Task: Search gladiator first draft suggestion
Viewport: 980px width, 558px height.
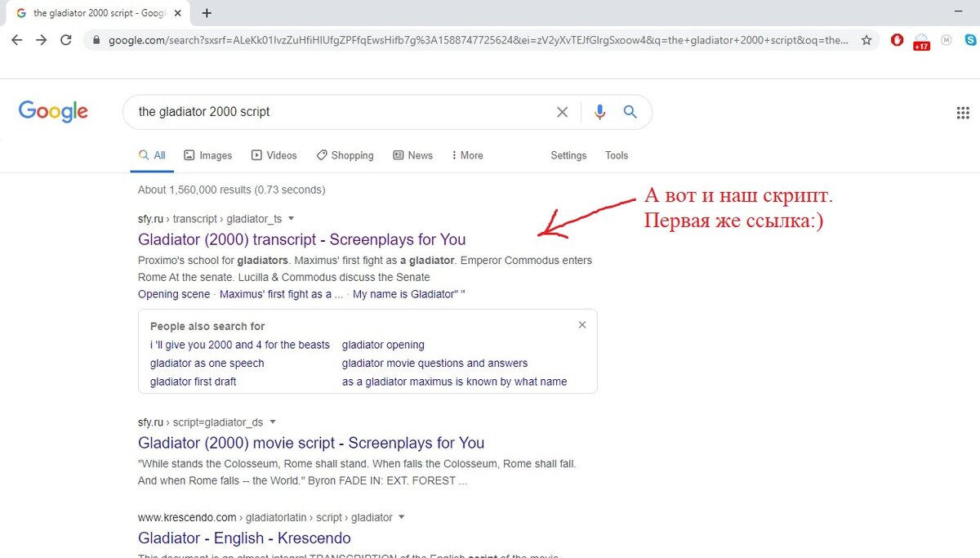Action: 194,382
